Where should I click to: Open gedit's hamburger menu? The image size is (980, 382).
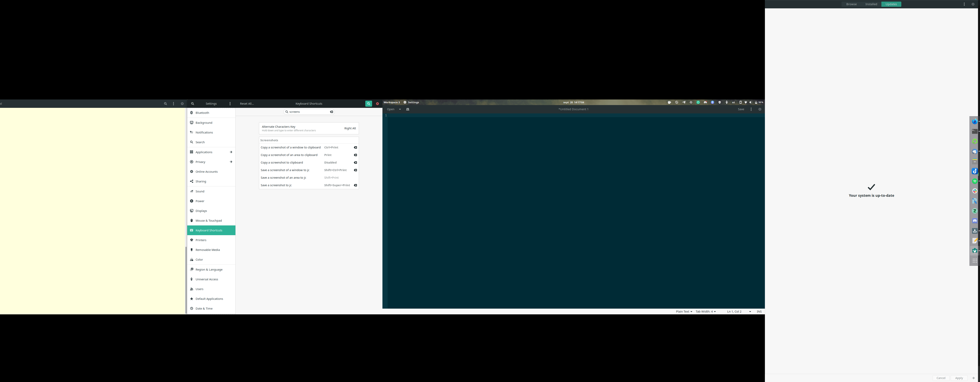(x=751, y=109)
